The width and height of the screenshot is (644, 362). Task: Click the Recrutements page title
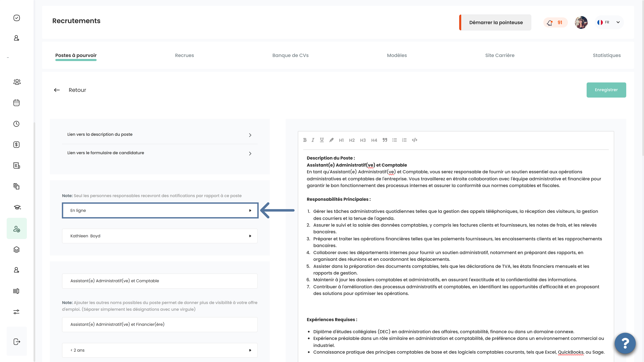click(76, 21)
